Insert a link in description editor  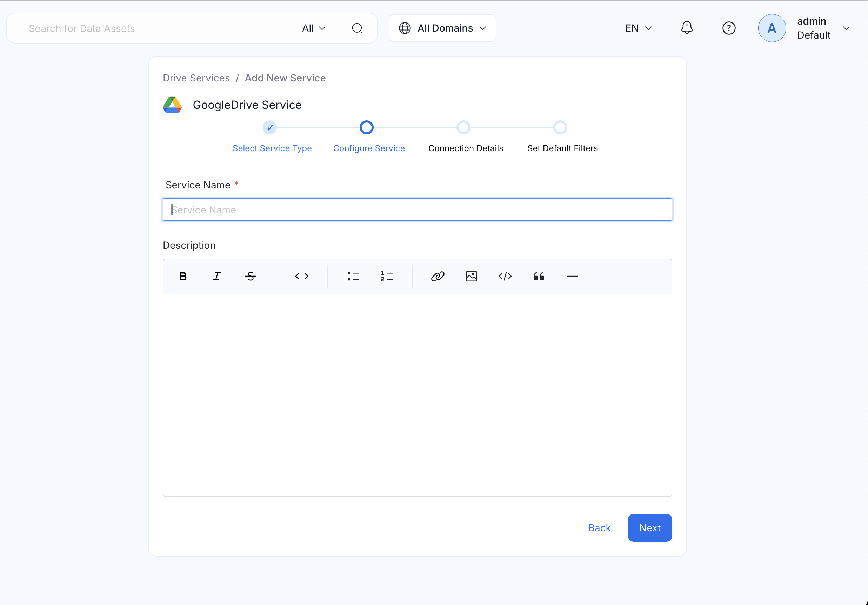click(438, 277)
